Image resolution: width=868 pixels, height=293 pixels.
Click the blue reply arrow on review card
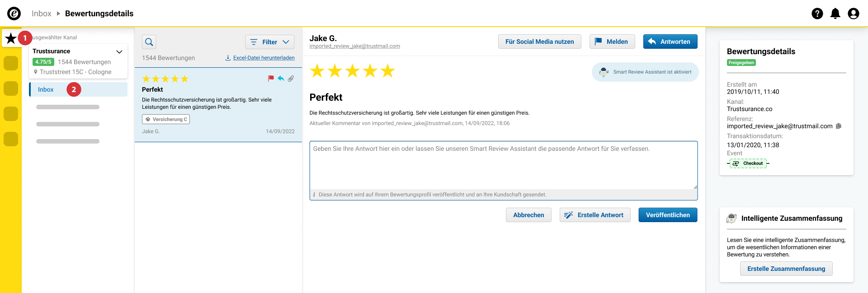coord(281,79)
